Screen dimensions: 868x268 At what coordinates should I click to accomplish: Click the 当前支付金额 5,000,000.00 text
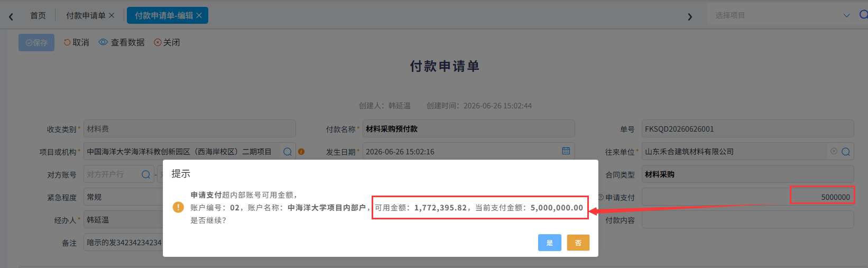(x=529, y=208)
